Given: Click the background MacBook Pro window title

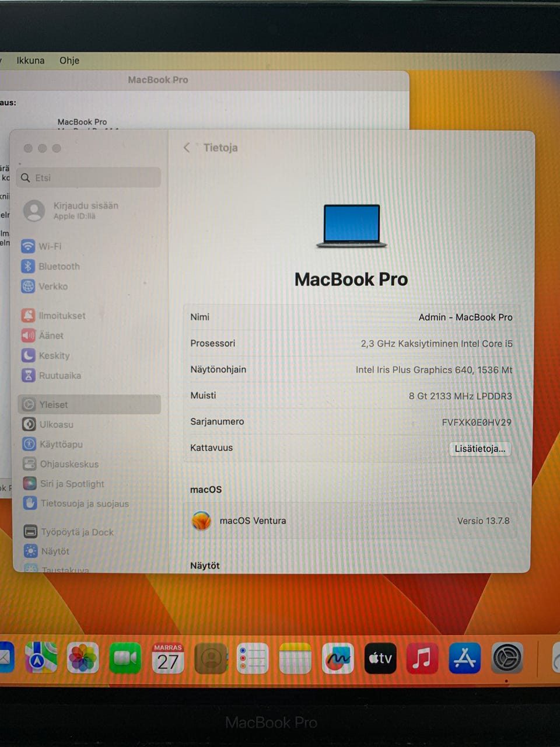Looking at the screenshot, I should pyautogui.click(x=158, y=80).
